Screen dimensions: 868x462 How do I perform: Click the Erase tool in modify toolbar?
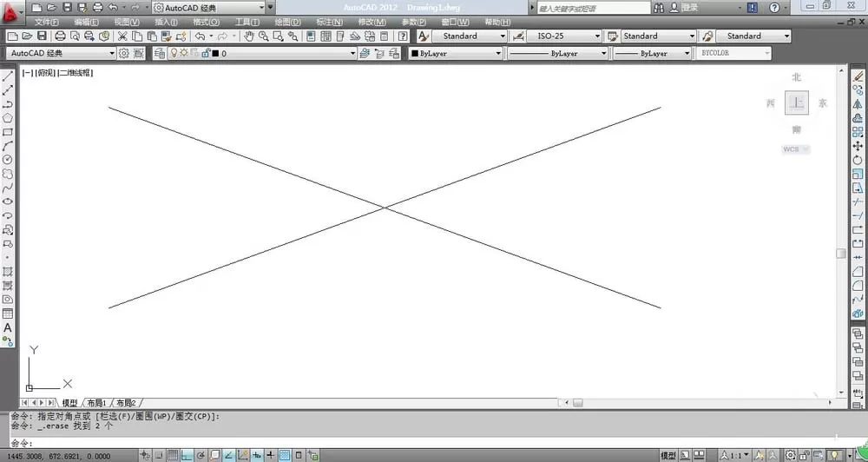(x=858, y=76)
